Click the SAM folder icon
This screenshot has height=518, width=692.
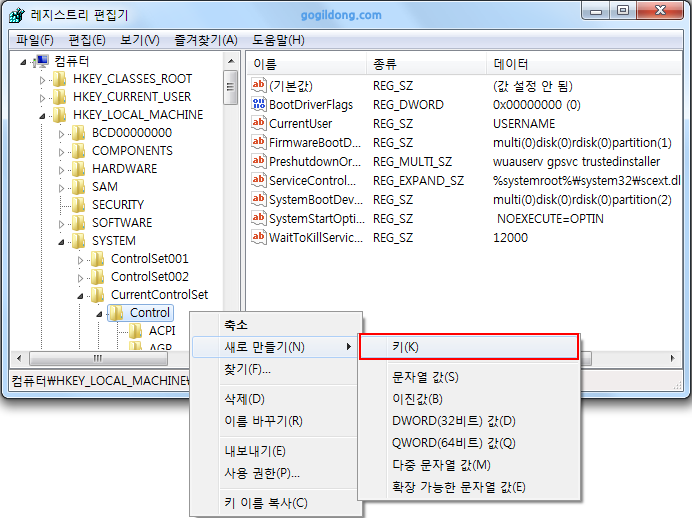79,187
